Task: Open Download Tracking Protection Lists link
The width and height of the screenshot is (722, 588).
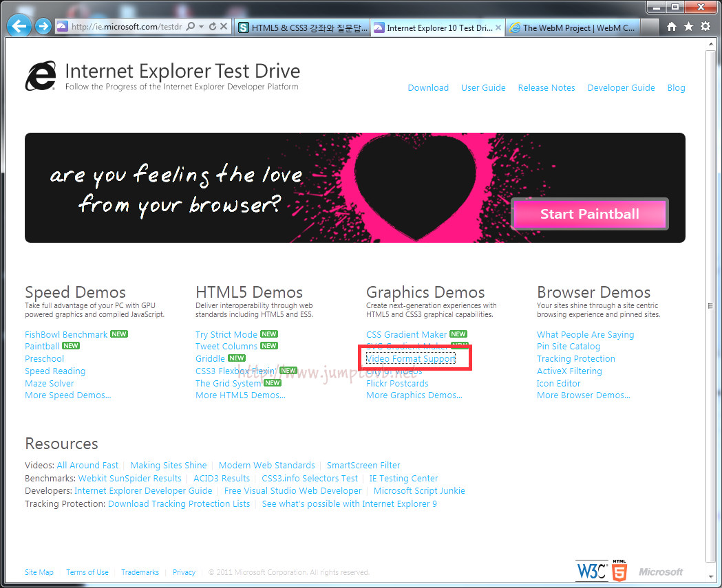Action: coord(179,504)
